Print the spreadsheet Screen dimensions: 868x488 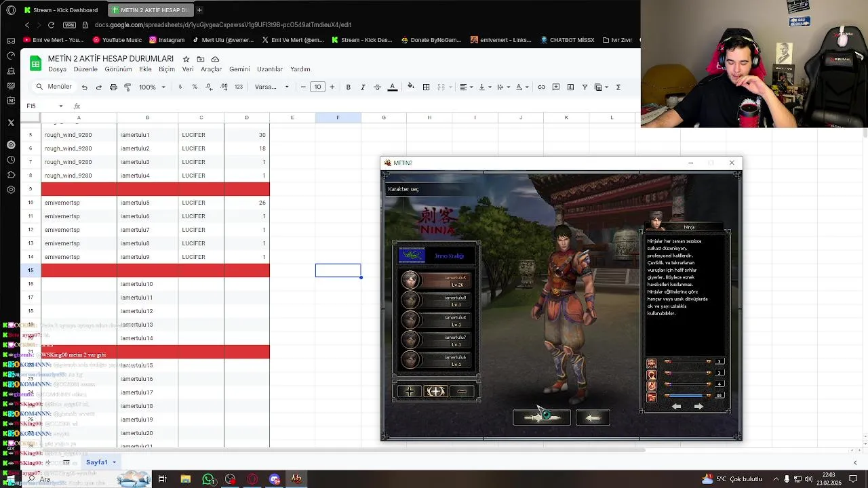pos(113,87)
